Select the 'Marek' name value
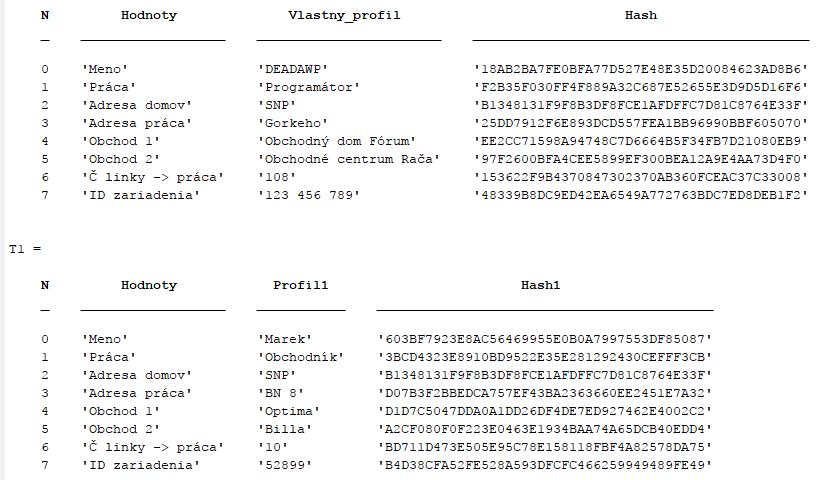Screen dimensions: 819x480 (286, 339)
